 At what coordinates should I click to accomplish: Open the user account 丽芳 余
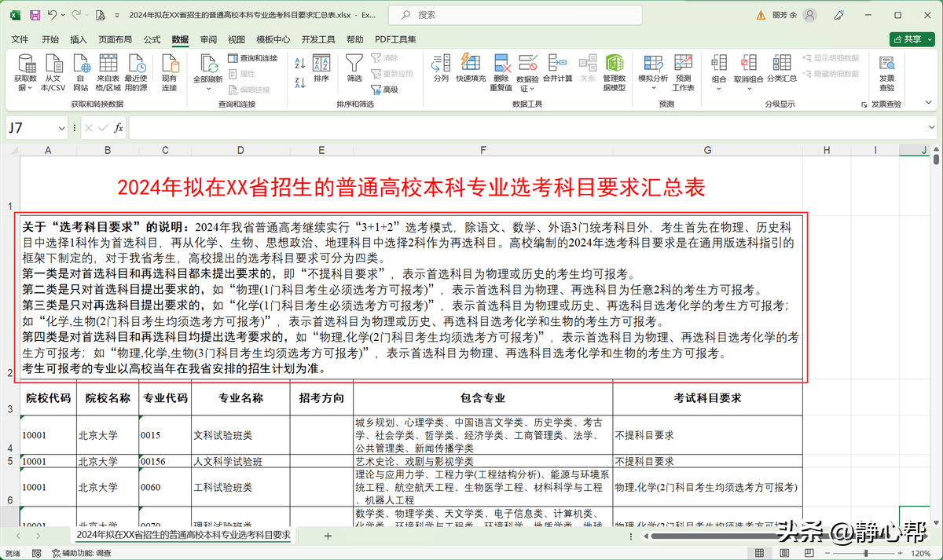794,15
